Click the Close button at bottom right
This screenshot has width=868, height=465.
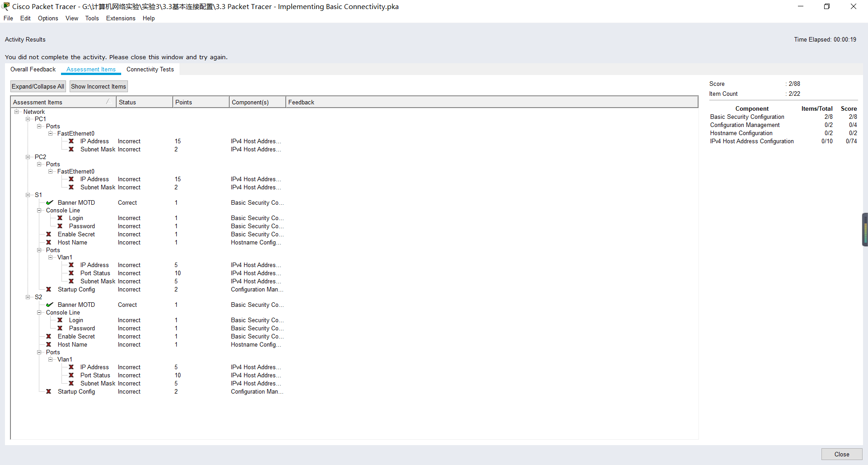(842, 455)
